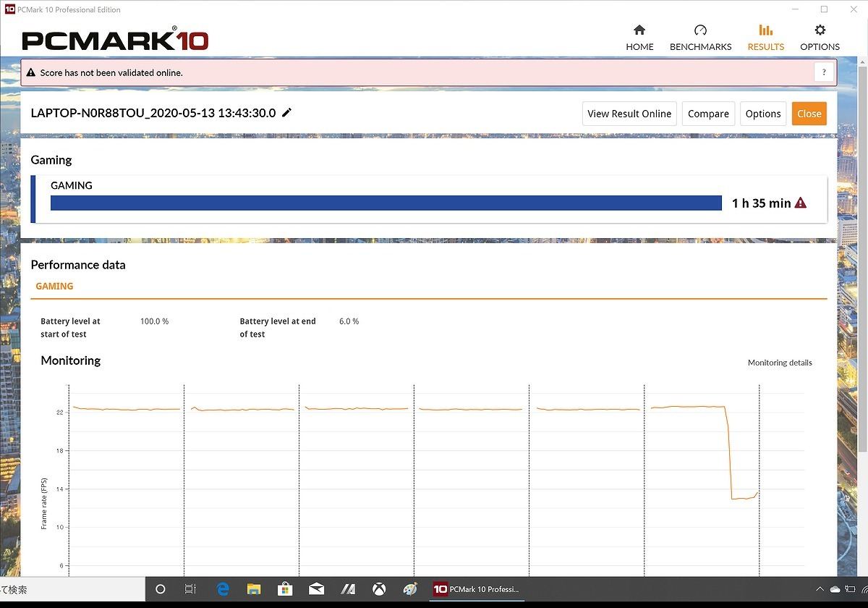Click the question mark help button in the warning banner
Screen dimensions: 868x608
click(x=824, y=72)
